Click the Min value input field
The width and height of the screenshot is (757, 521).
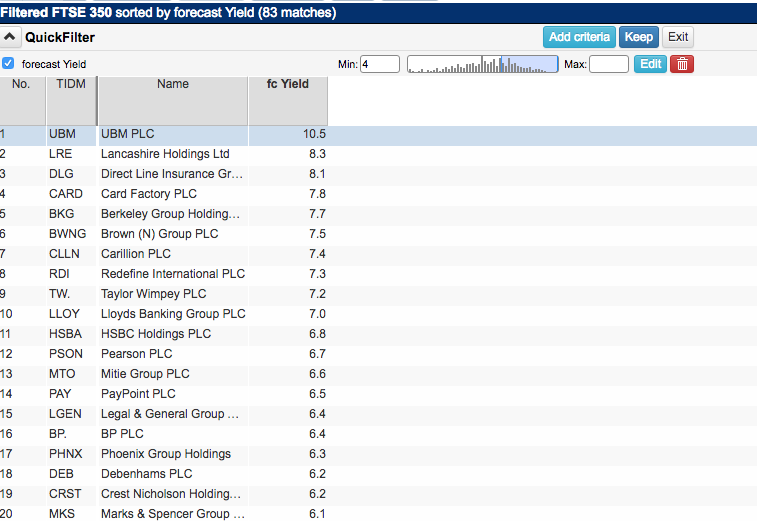(x=380, y=64)
